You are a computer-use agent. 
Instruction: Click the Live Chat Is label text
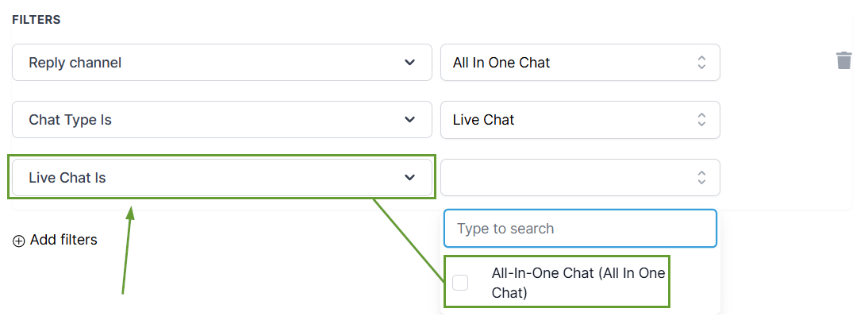(x=67, y=178)
